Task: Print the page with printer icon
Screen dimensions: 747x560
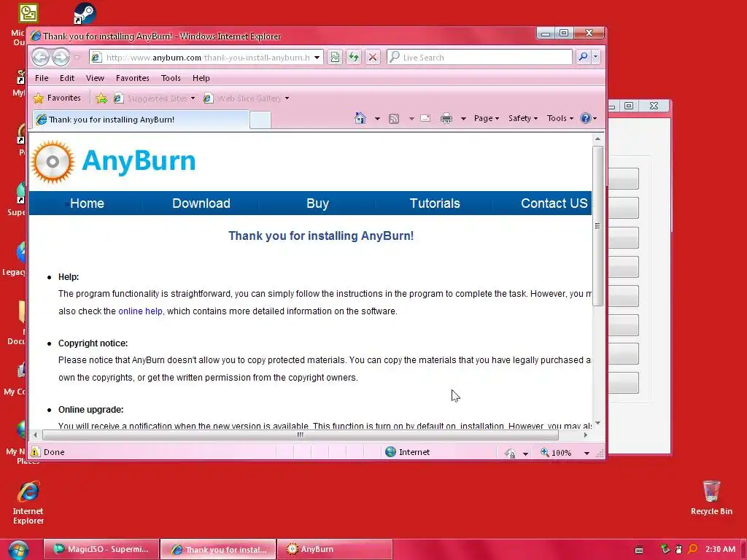Action: point(446,119)
